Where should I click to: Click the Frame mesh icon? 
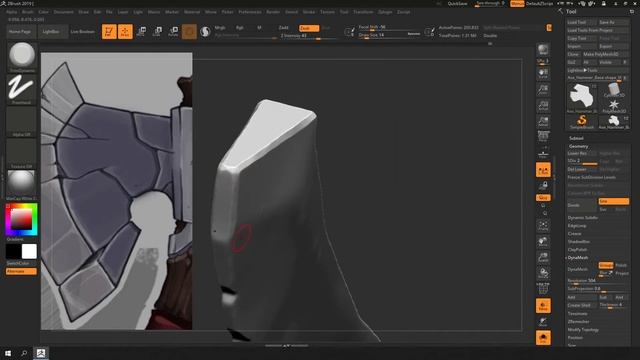coord(543,225)
